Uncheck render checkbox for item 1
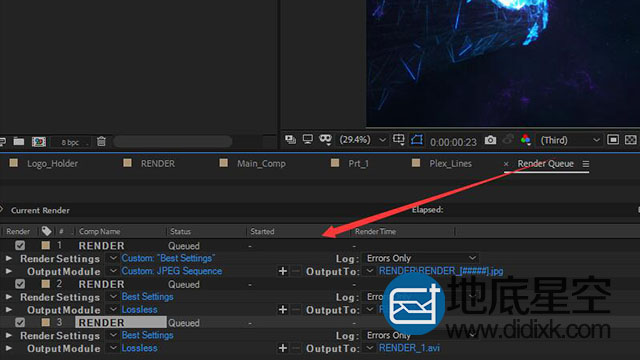640x360 pixels. click(20, 245)
